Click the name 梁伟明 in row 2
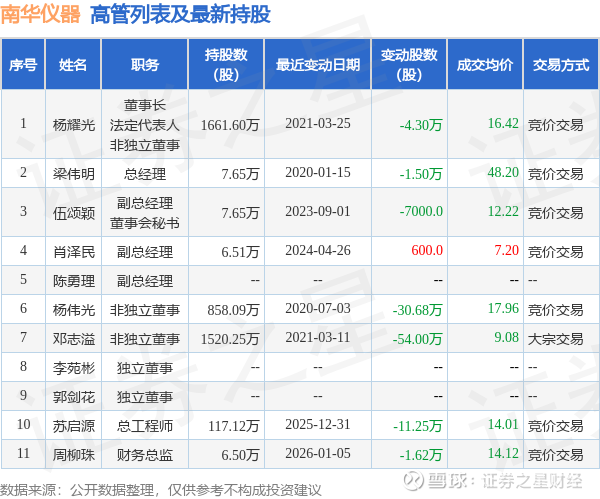This screenshot has height=499, width=600. 73,174
